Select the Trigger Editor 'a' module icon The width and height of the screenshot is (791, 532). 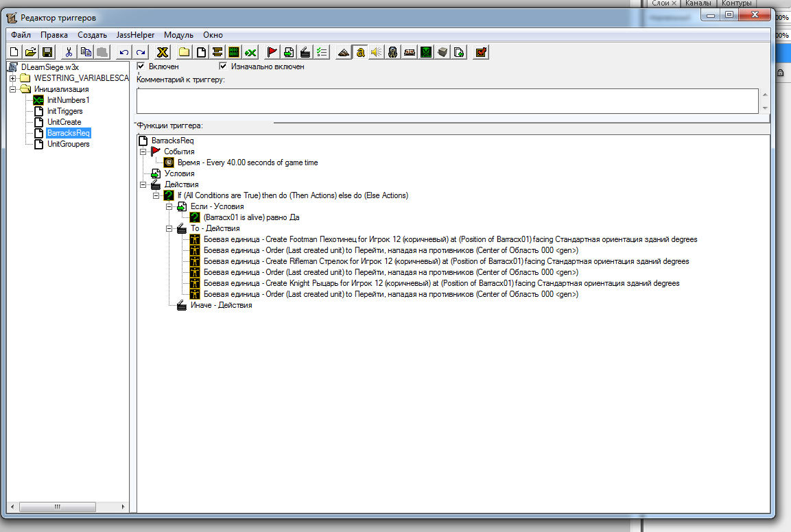360,52
